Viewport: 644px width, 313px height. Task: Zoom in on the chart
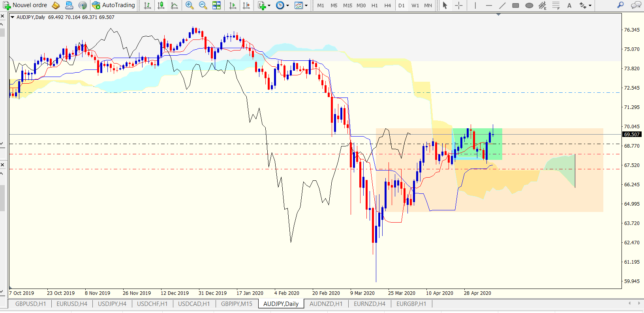point(190,5)
